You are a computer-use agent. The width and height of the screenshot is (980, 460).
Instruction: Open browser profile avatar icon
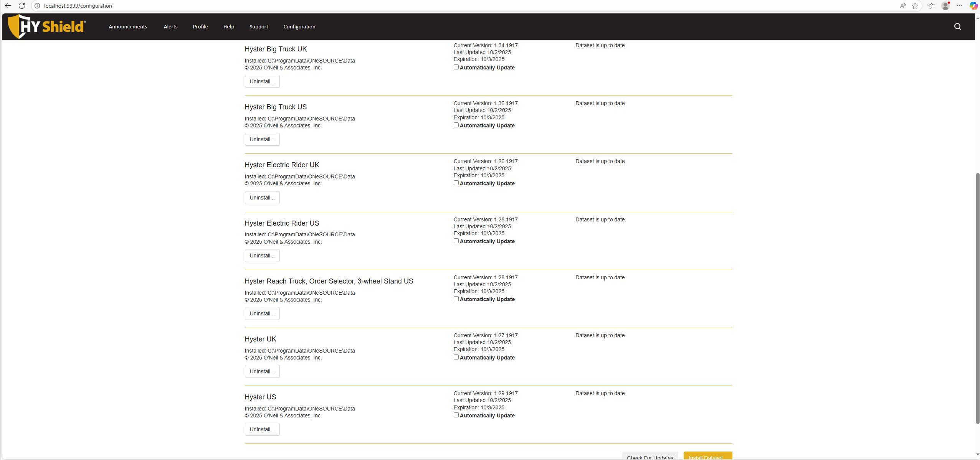pyautogui.click(x=945, y=6)
